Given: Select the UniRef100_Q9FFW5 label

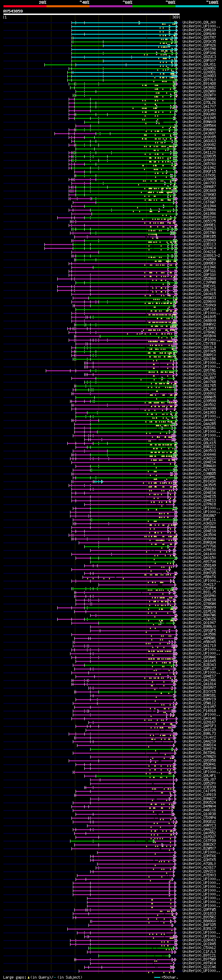Looking at the screenshot, I should point(199,910).
